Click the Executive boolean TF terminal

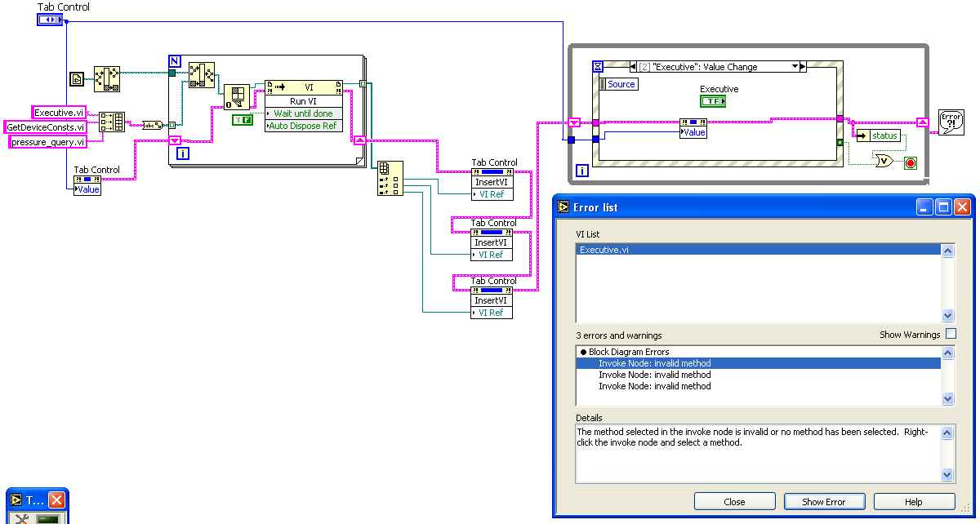coord(712,100)
